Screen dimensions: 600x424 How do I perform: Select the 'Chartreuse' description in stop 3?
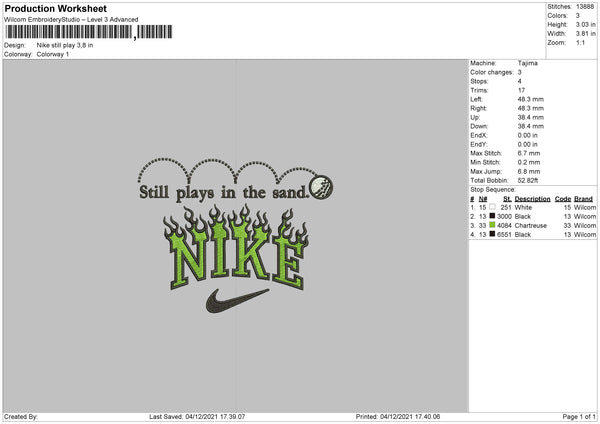point(530,226)
